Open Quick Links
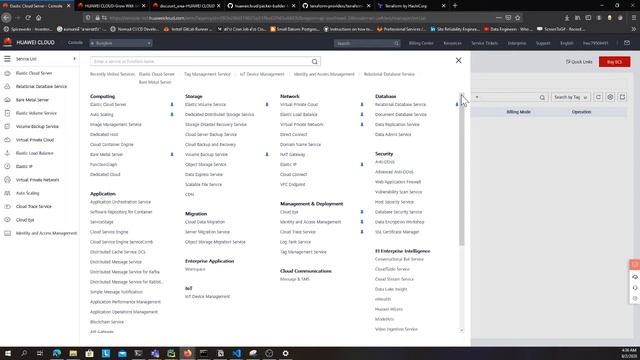Image resolution: width=640 pixels, height=360 pixels. 579,62
